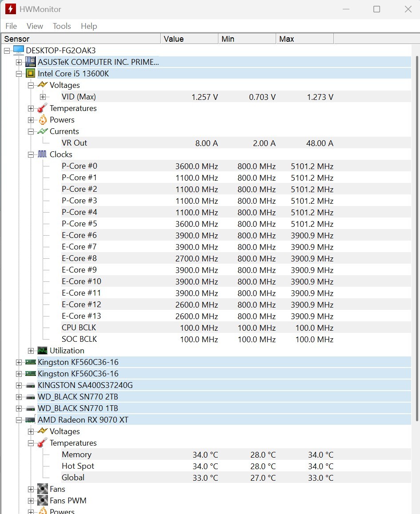This screenshot has height=514, width=420.
Task: Open the Help menu
Action: [x=89, y=26]
